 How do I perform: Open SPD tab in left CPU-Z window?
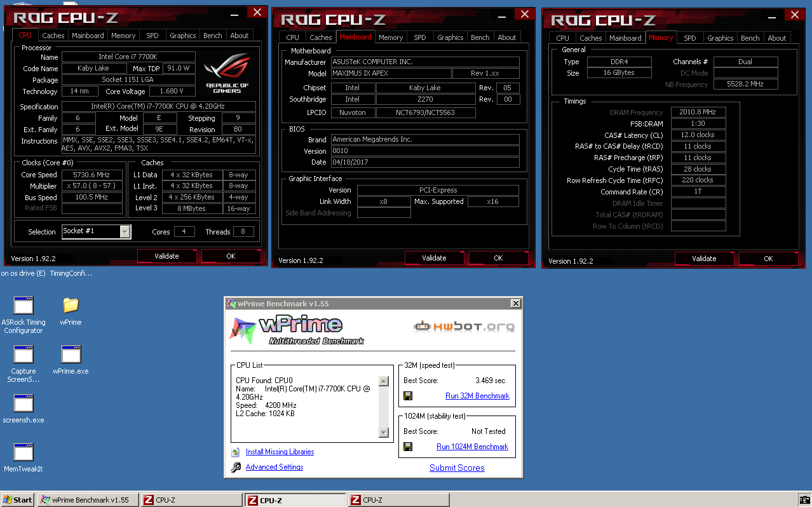click(x=152, y=36)
